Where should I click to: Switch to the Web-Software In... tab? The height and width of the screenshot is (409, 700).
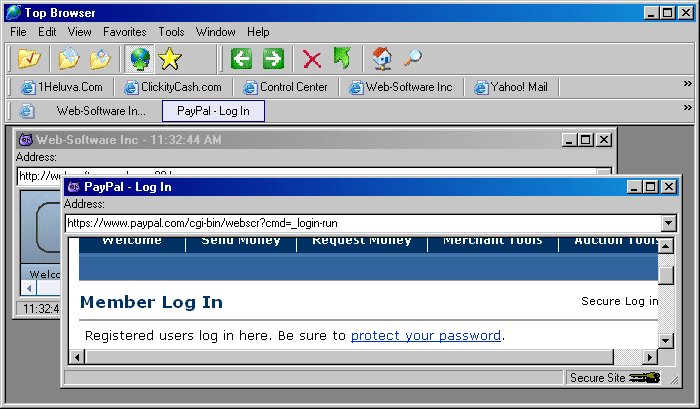101,111
